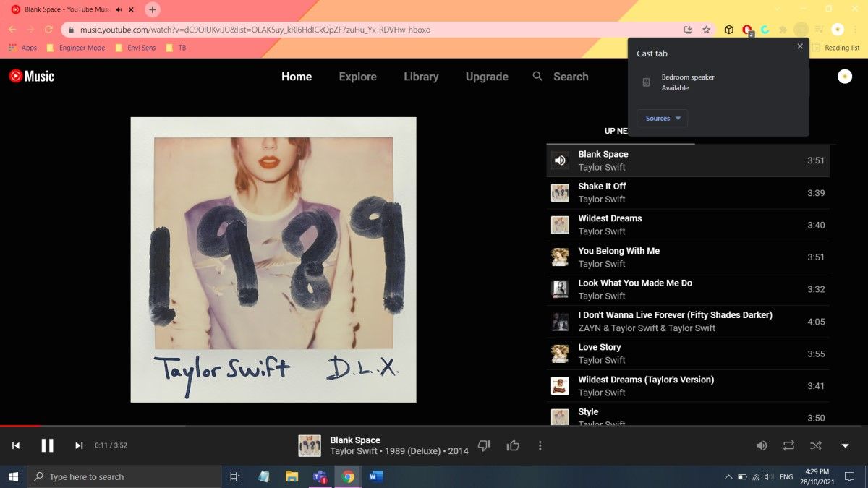This screenshot has height=488, width=868.
Task: Open the Apps bookmarks shortcut
Action: pos(23,48)
